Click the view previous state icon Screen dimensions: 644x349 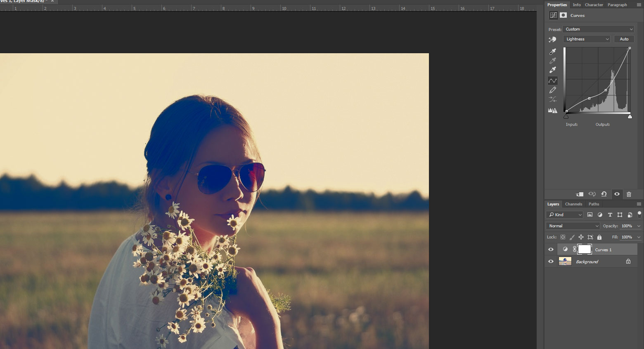592,194
